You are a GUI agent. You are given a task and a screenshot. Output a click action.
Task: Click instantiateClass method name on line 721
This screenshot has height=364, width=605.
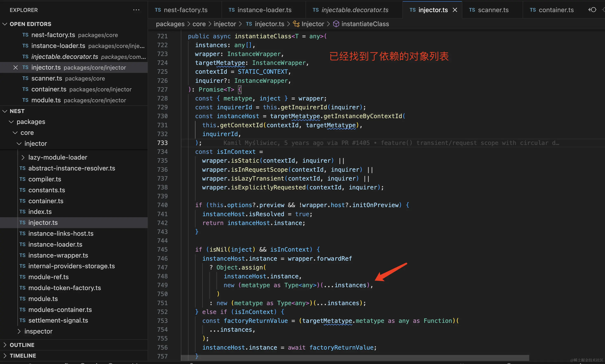(x=263, y=36)
